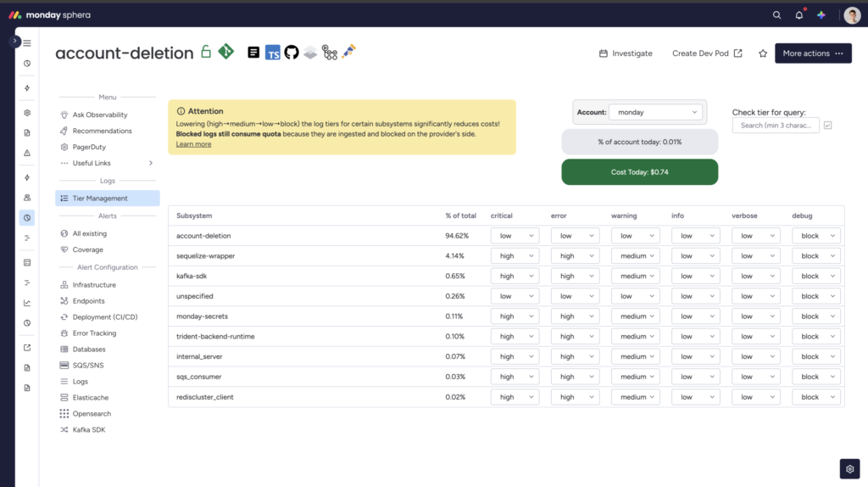Click the TypeScript TS icon
The width and height of the screenshot is (868, 487).
pos(272,53)
